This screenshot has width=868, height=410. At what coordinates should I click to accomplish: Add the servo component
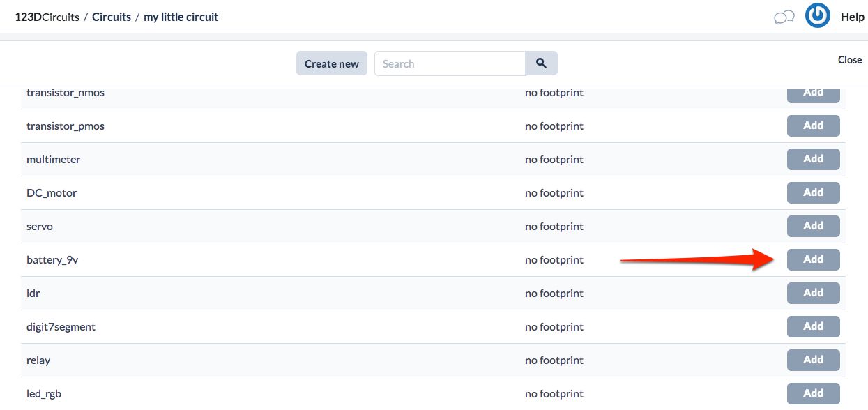(x=813, y=226)
